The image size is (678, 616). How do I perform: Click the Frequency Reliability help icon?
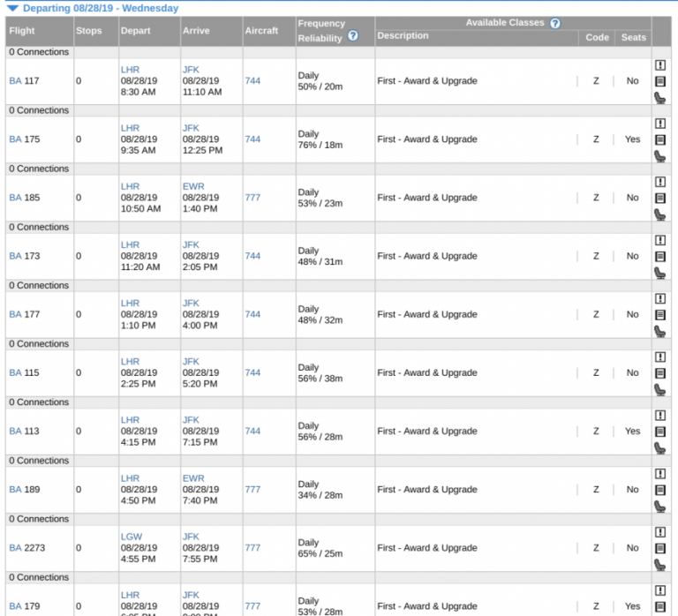click(353, 36)
